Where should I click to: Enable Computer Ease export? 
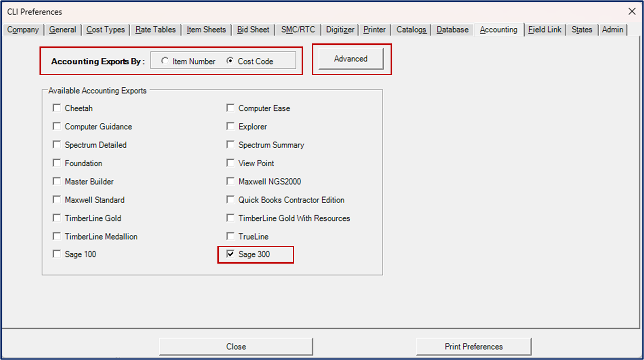point(230,108)
